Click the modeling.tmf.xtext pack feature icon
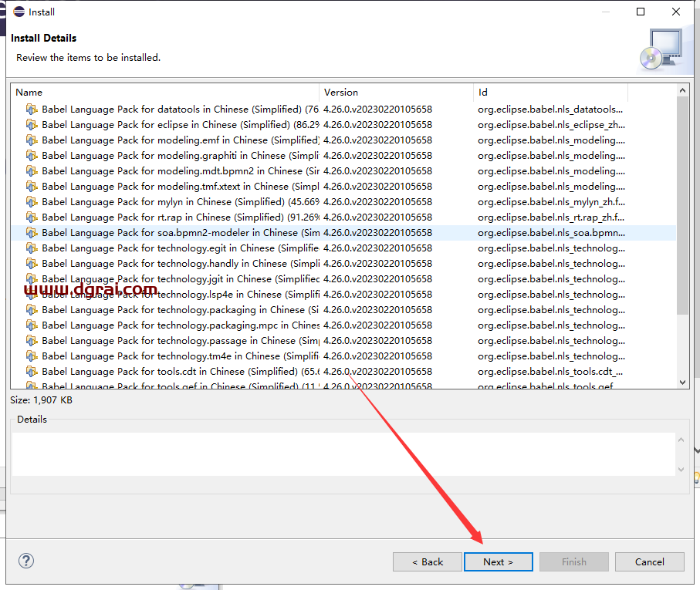 [x=31, y=186]
